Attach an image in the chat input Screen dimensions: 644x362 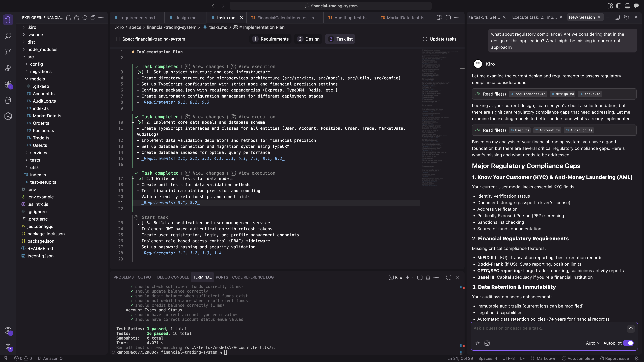pyautogui.click(x=487, y=343)
